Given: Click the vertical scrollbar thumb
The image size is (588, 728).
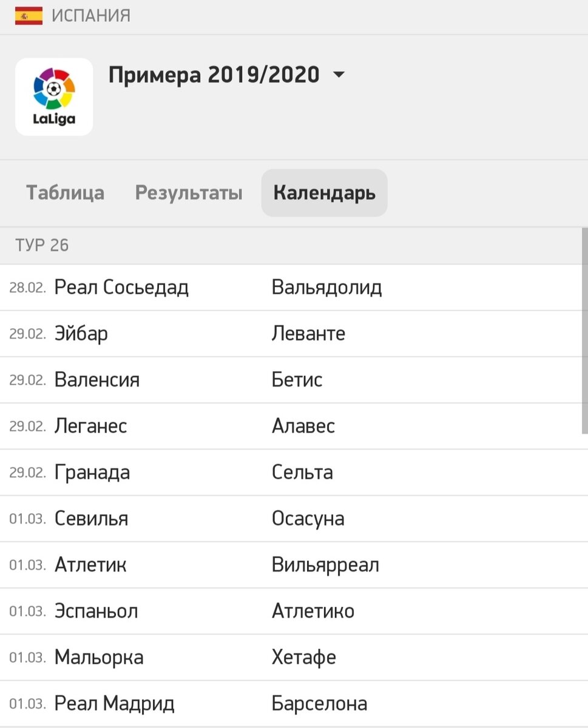Looking at the screenshot, I should [x=584, y=331].
